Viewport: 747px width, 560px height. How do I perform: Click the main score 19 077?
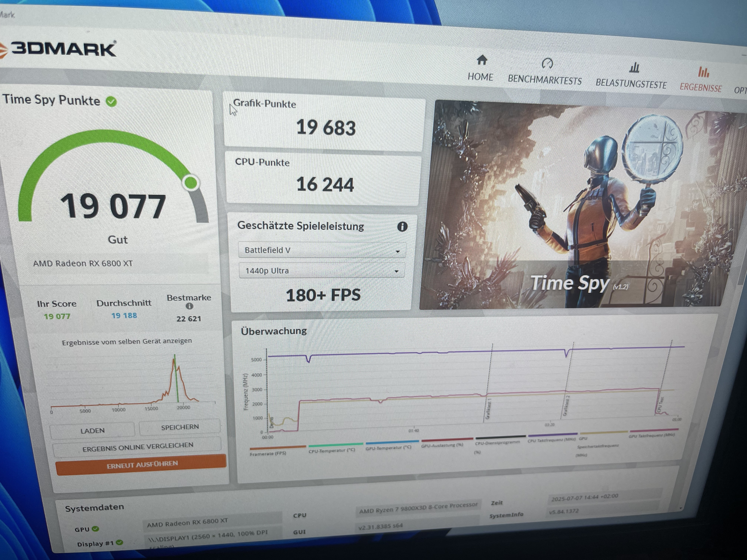[x=113, y=206]
